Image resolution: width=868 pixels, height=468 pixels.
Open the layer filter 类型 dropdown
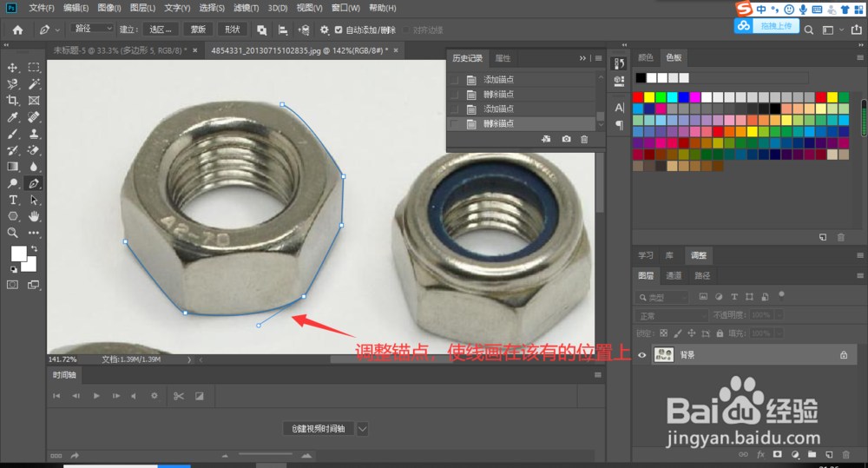(x=662, y=298)
